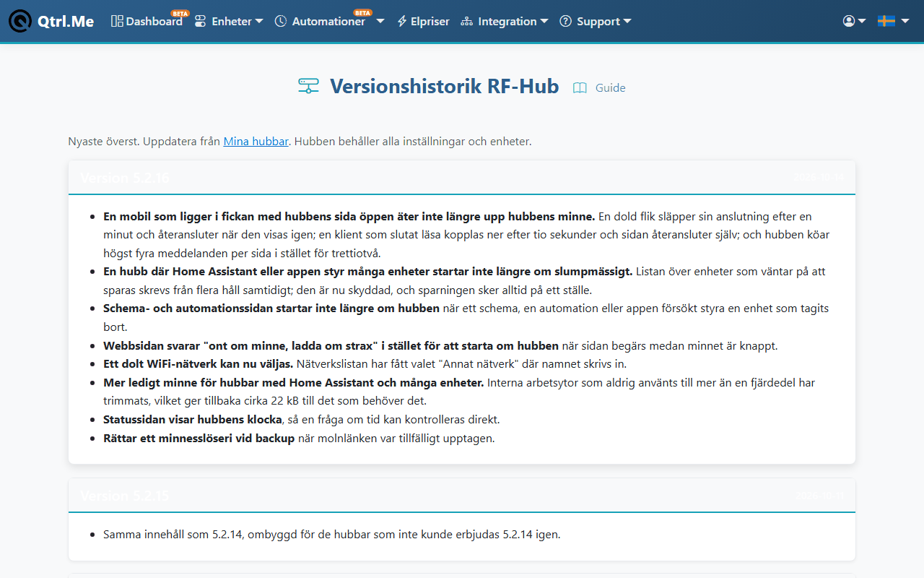Image resolution: width=924 pixels, height=578 pixels.
Task: Click the Qtrl.Me brand name text
Action: coord(66,22)
